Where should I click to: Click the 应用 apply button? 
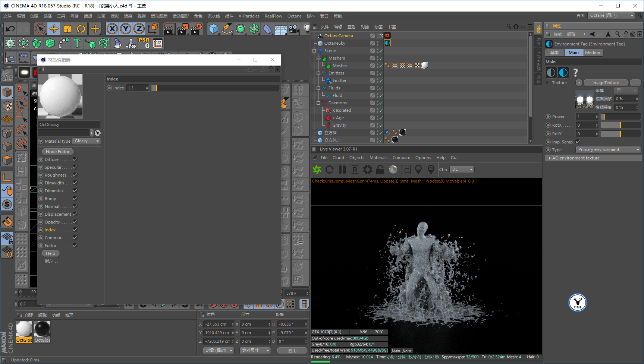point(292,351)
